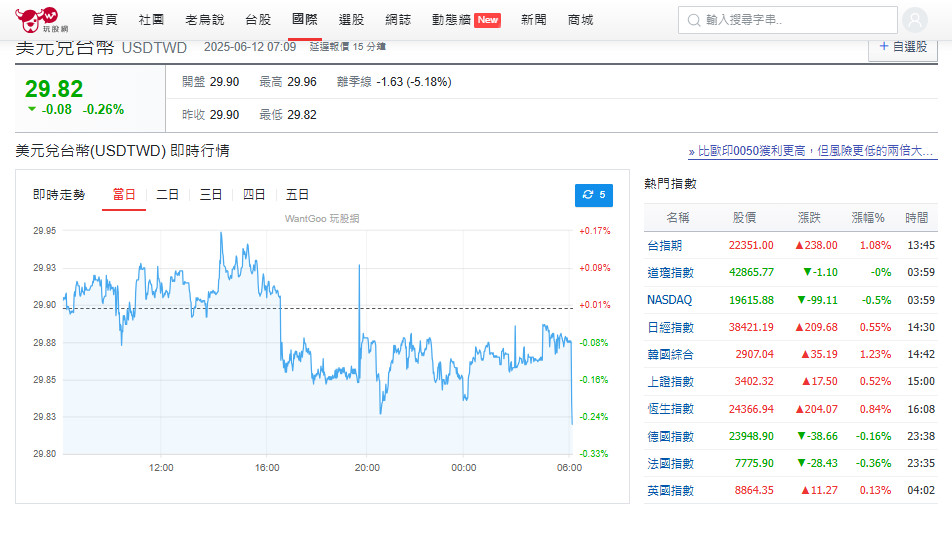Open the NASDAQ index link
Screen dimensions: 952x555
pos(669,300)
